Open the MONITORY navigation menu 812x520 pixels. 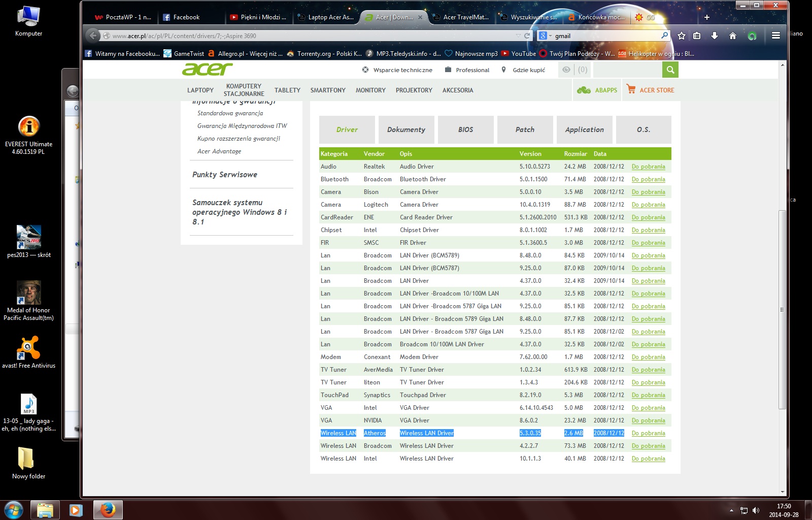pyautogui.click(x=370, y=90)
